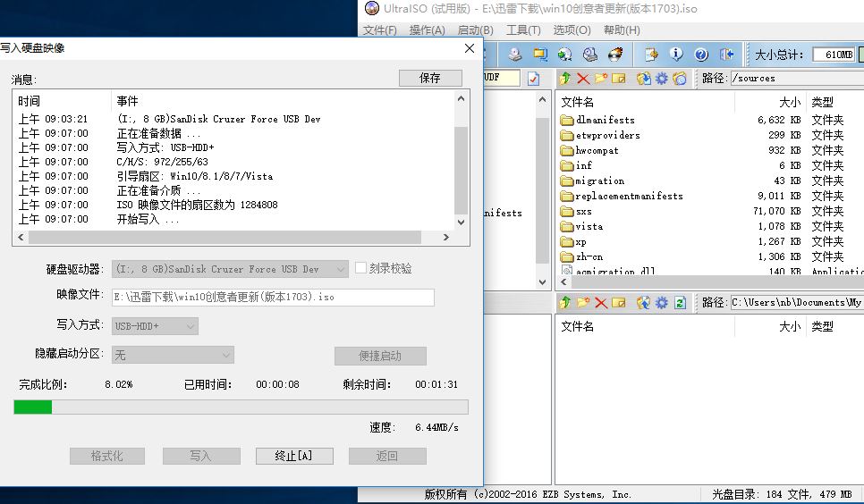
Task: Open the 文件(F) menu
Action: click(x=379, y=29)
